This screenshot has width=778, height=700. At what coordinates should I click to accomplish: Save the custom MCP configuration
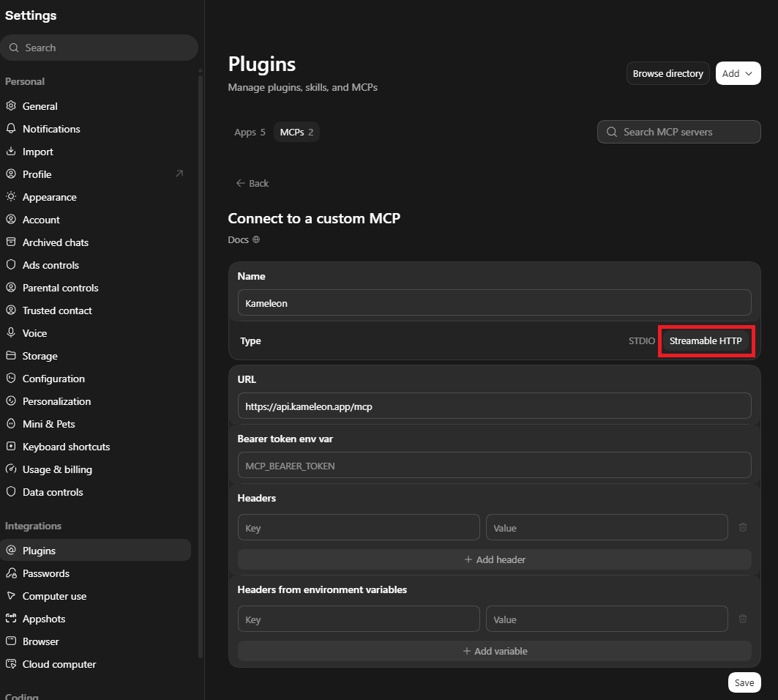pyautogui.click(x=744, y=682)
